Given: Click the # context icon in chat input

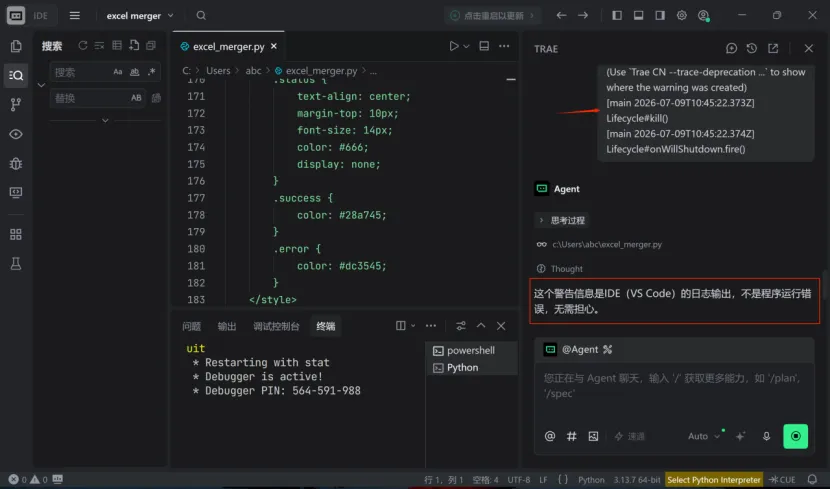Looking at the screenshot, I should coord(572,436).
